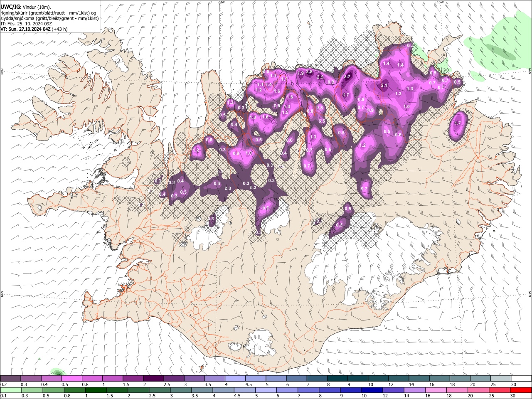The width and height of the screenshot is (532, 399).
Task: Click the 1.9 precipitation value on the map
Action: tap(301, 74)
